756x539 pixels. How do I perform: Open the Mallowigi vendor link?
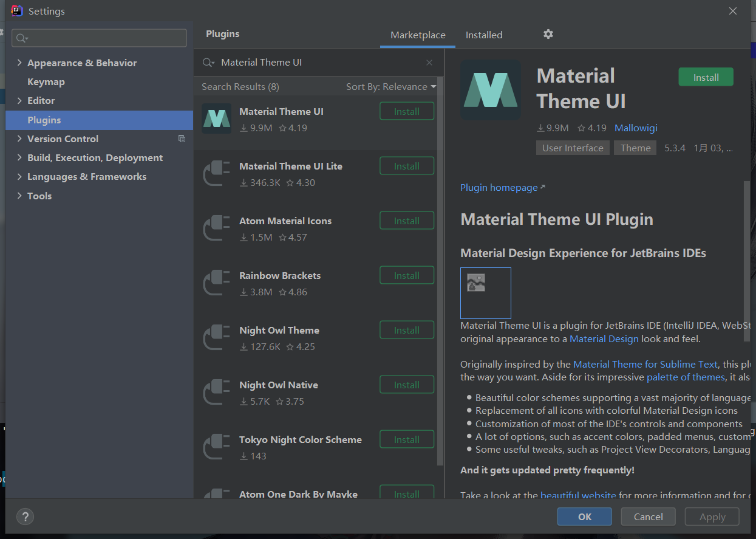tap(636, 128)
